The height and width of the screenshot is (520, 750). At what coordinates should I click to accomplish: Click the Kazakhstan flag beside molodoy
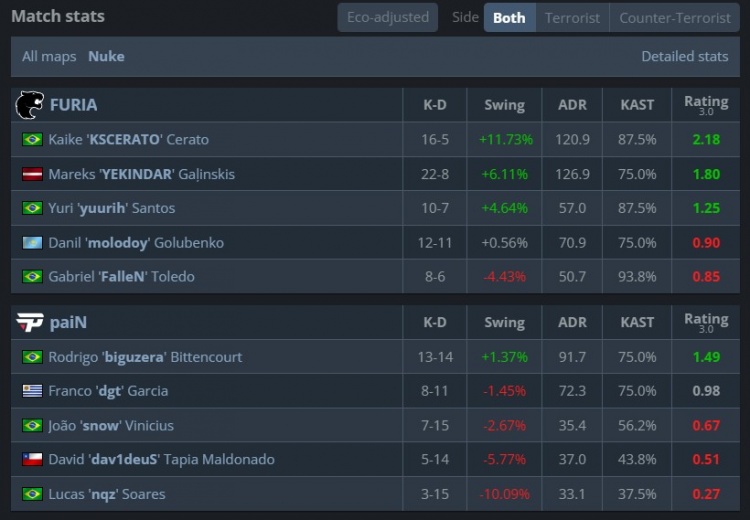click(x=32, y=243)
